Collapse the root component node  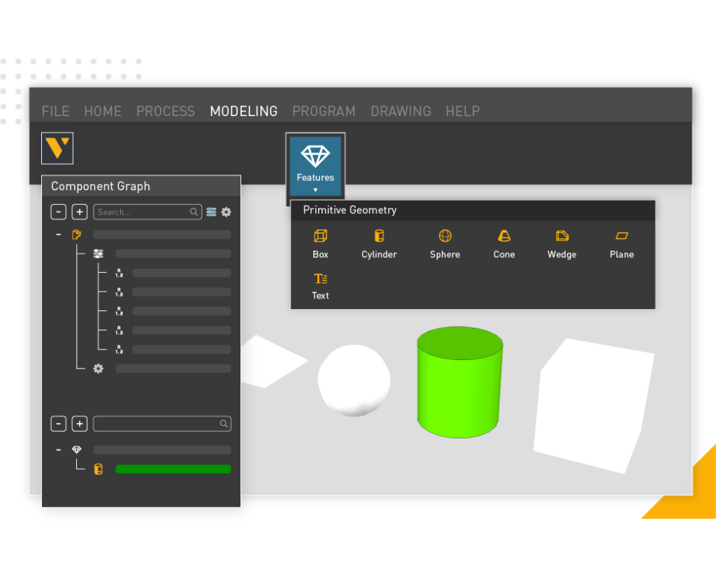click(x=59, y=234)
